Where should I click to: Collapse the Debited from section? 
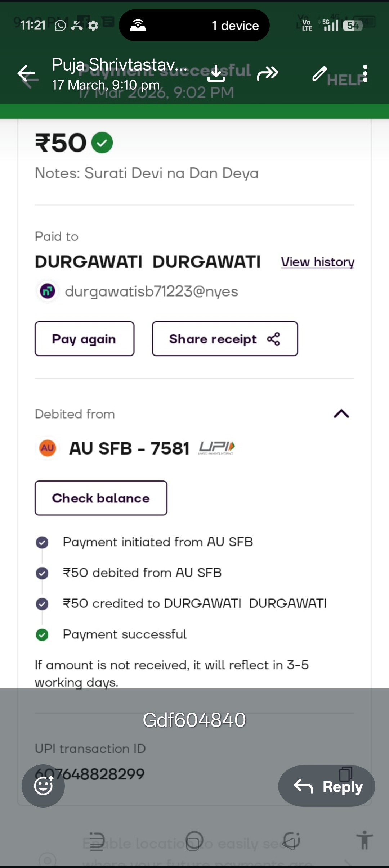pyautogui.click(x=341, y=414)
